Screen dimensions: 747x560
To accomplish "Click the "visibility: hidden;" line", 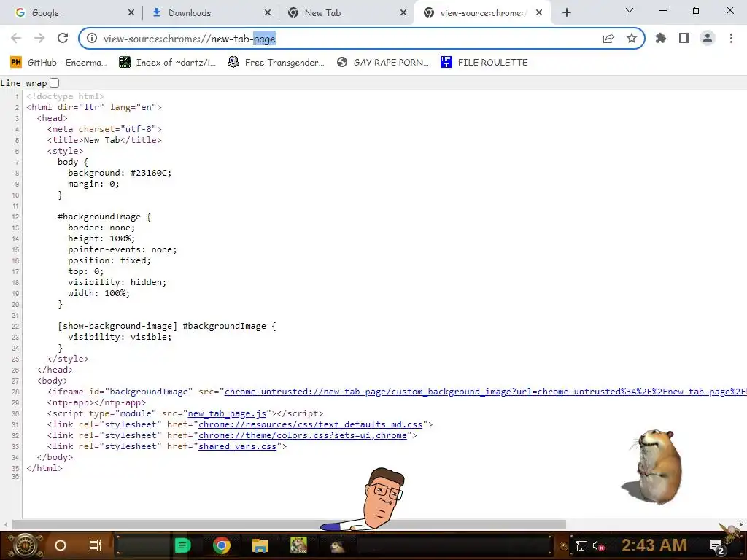I will pyautogui.click(x=117, y=282).
